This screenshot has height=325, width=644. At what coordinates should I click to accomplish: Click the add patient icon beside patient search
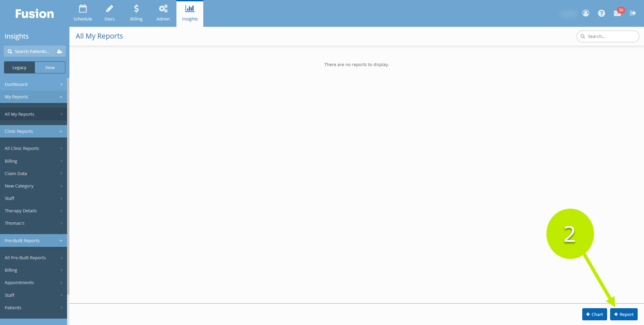(59, 51)
